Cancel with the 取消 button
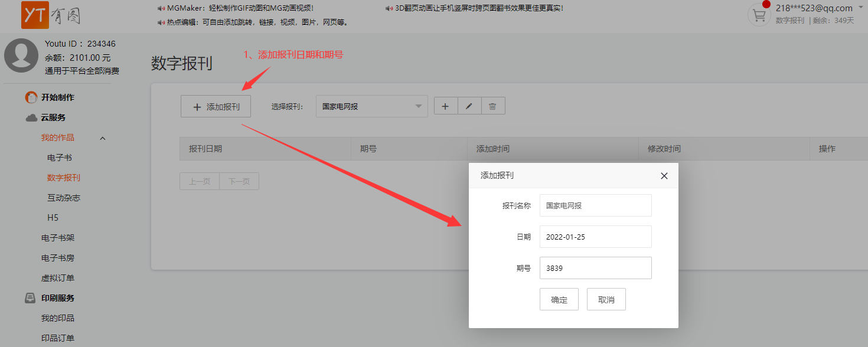This screenshot has width=868, height=347. click(x=606, y=299)
